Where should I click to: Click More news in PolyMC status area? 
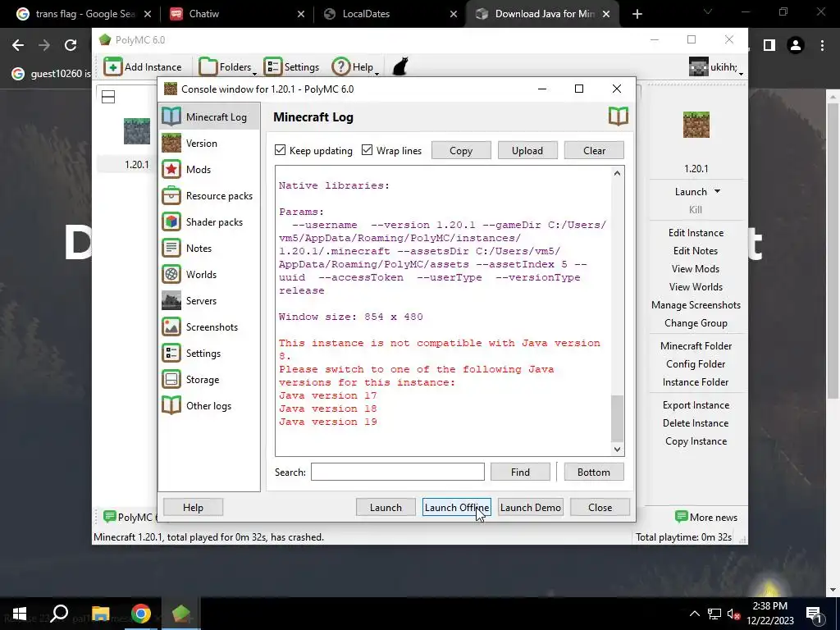click(706, 517)
